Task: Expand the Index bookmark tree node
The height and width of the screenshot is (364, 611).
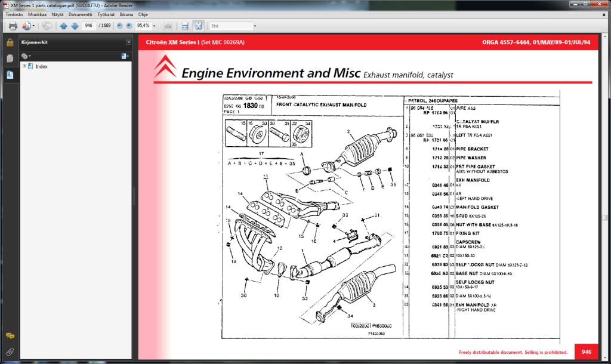Action: point(24,66)
